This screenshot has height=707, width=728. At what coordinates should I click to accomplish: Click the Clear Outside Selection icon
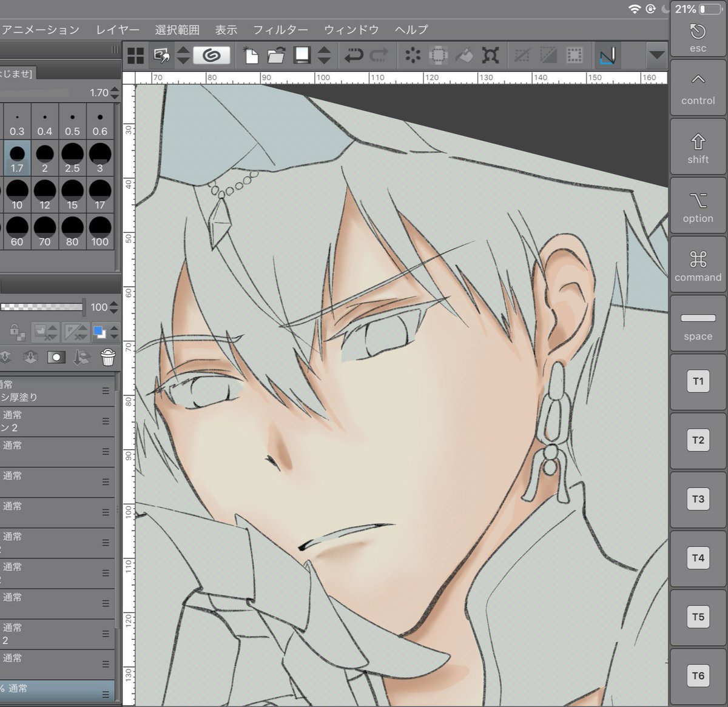coord(438,56)
